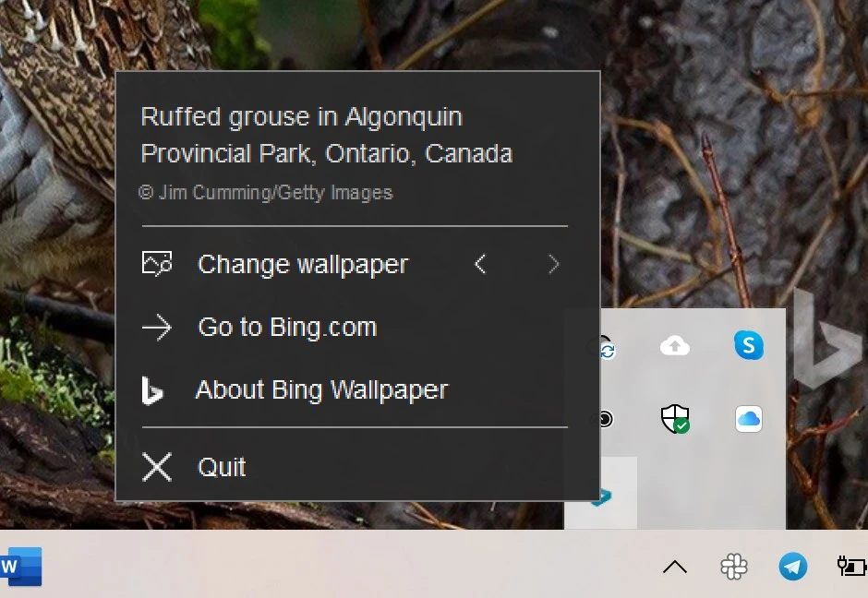
Task: Click the Jim Cumming/Getty Images credit
Action: click(266, 193)
